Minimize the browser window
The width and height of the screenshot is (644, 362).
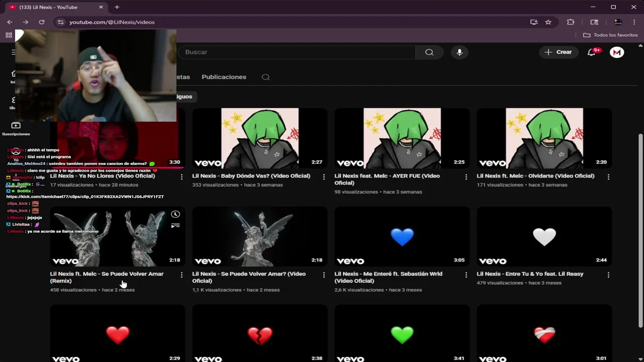tap(593, 7)
